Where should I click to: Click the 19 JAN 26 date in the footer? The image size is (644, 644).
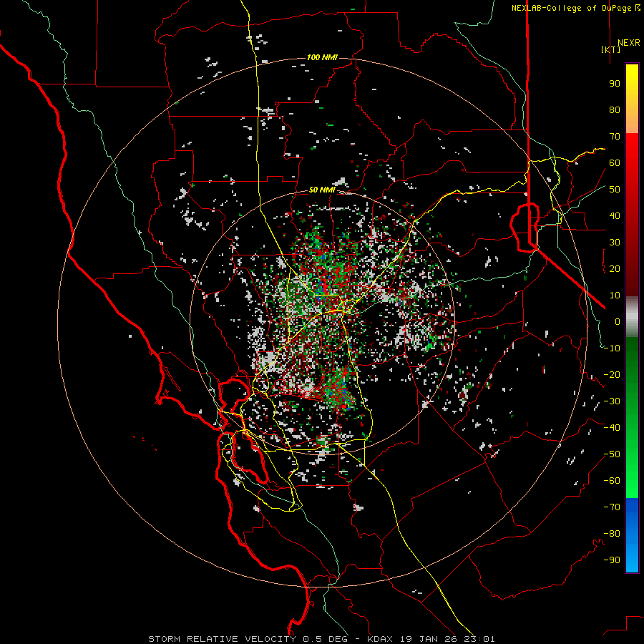point(427,639)
